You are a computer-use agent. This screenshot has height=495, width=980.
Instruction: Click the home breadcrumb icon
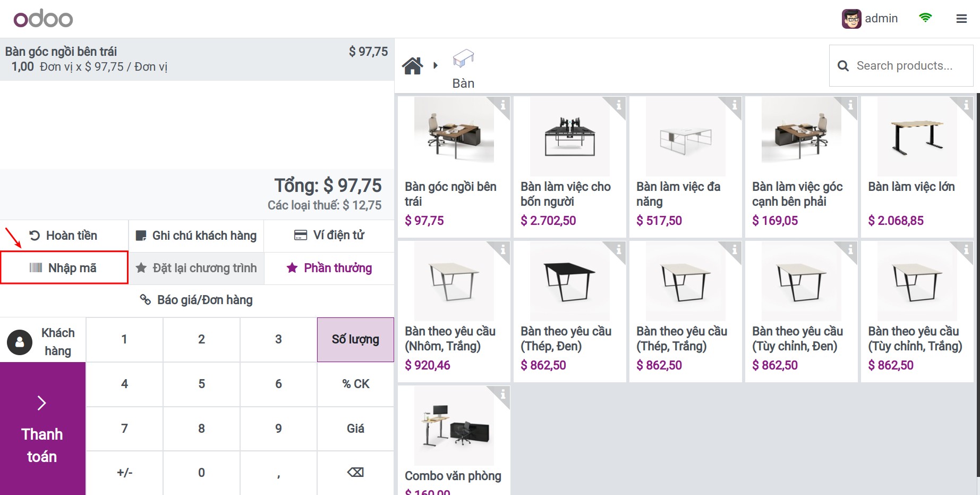coord(412,66)
